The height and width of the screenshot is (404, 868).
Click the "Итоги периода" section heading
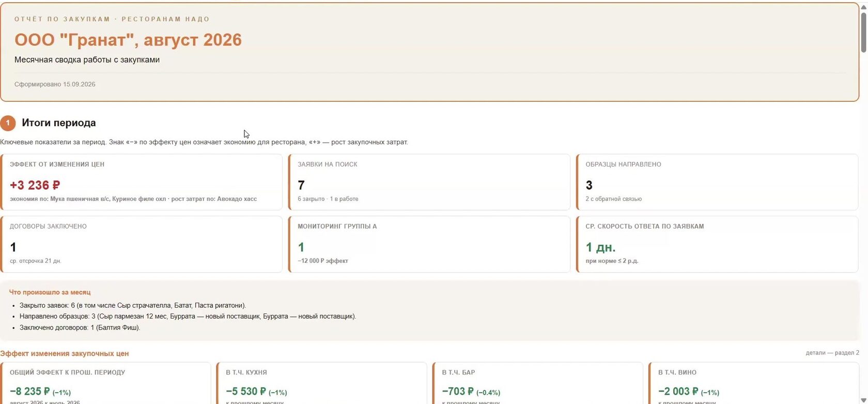[59, 123]
